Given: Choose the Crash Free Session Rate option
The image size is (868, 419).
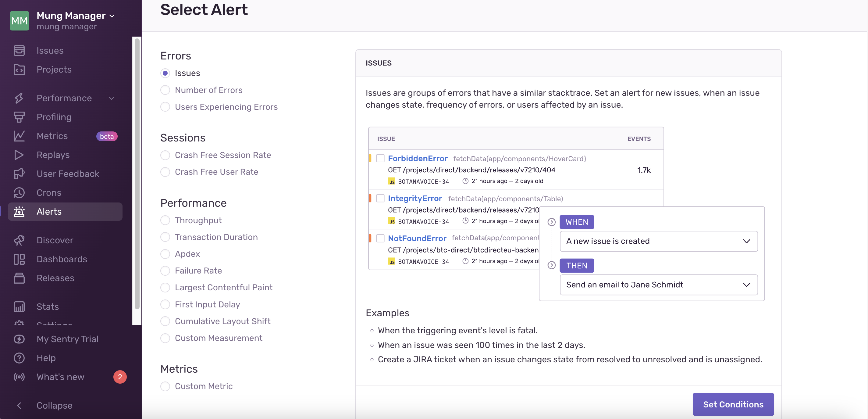Looking at the screenshot, I should [165, 155].
